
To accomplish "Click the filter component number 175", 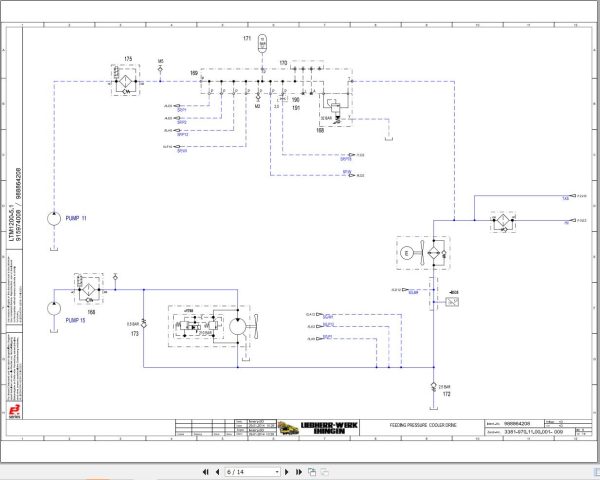I will point(128,59).
